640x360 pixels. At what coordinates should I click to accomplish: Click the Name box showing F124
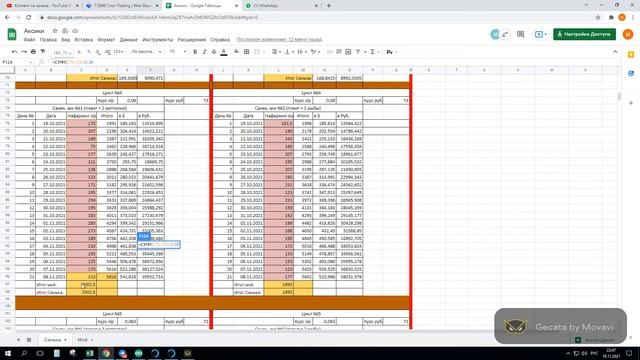point(16,62)
